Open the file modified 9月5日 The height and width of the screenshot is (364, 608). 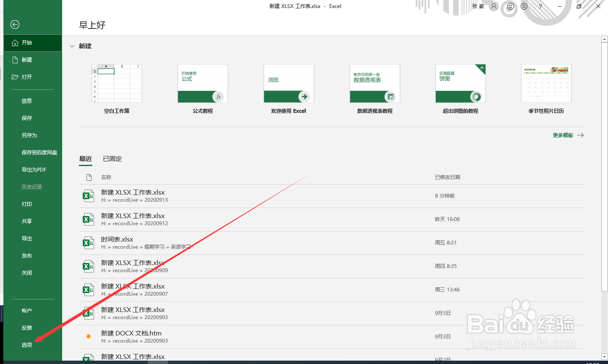(331, 313)
